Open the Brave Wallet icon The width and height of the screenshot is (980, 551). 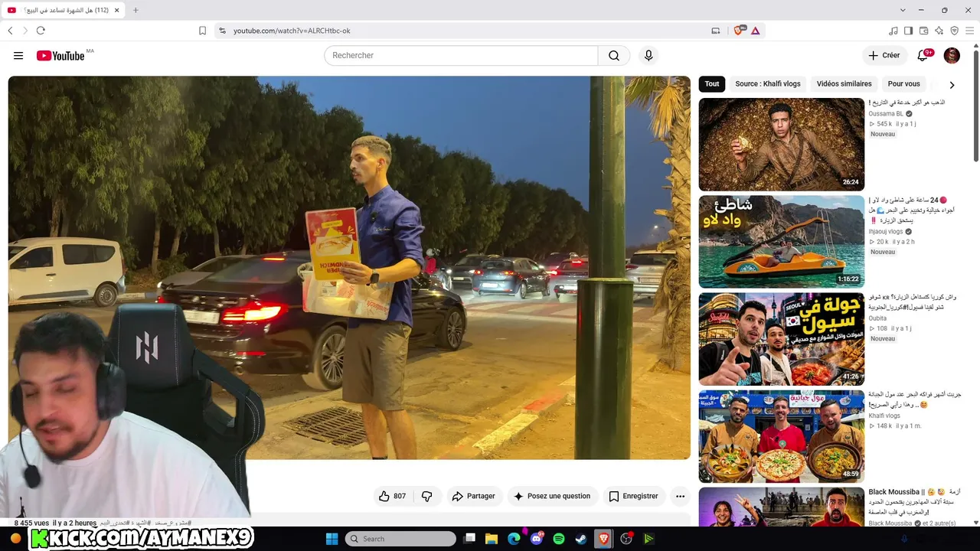pyautogui.click(x=923, y=31)
